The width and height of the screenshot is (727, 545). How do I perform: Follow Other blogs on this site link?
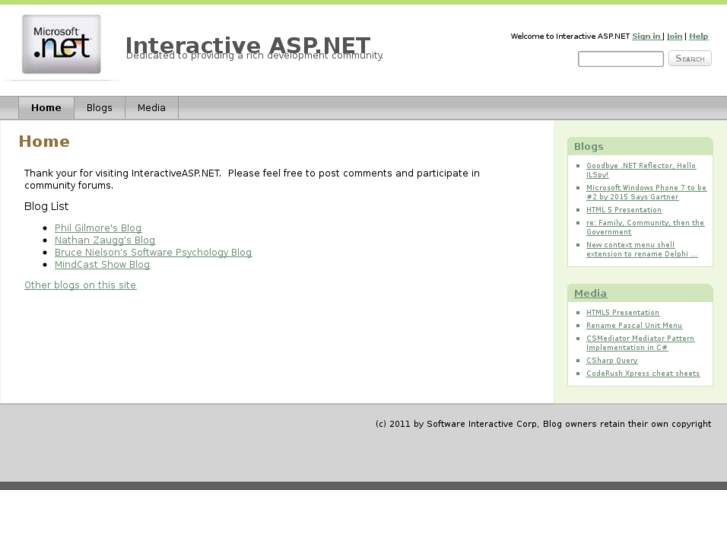[80, 285]
